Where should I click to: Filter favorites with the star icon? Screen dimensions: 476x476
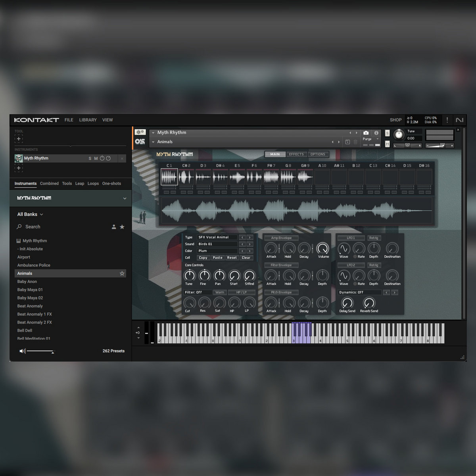(122, 227)
